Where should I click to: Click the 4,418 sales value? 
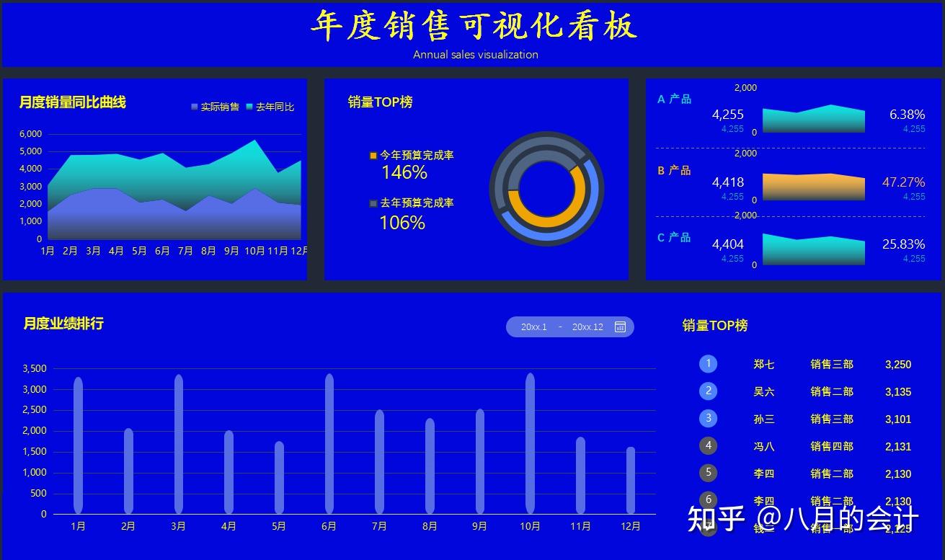[728, 182]
